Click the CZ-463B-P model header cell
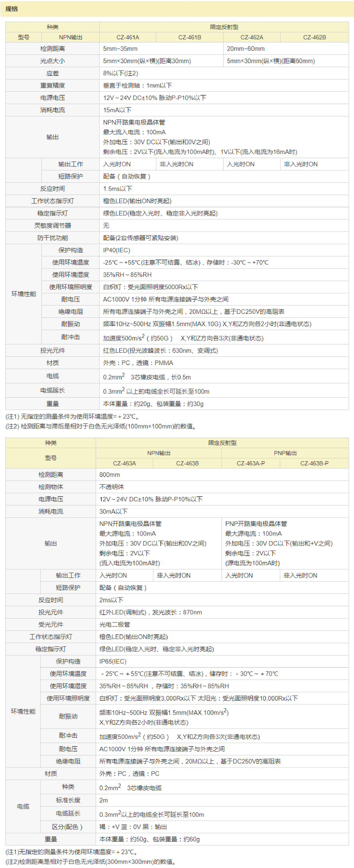Image resolution: width=354 pixels, height=868 pixels. coord(314,463)
